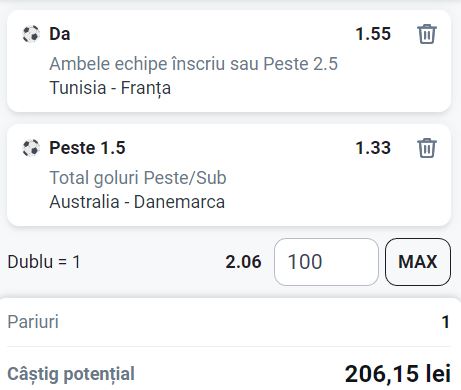Click the football icon beside Peste 1.5
Screen dimensions: 461x390
(31, 148)
